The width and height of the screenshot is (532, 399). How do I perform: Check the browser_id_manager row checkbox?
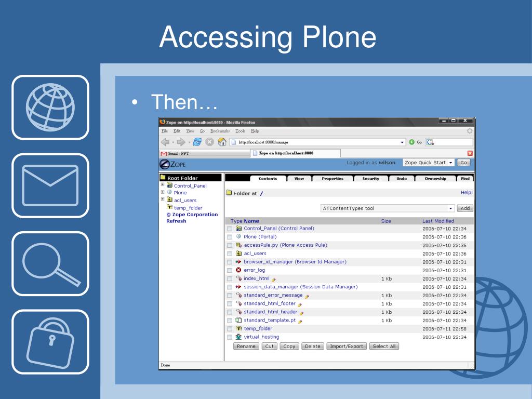(230, 262)
